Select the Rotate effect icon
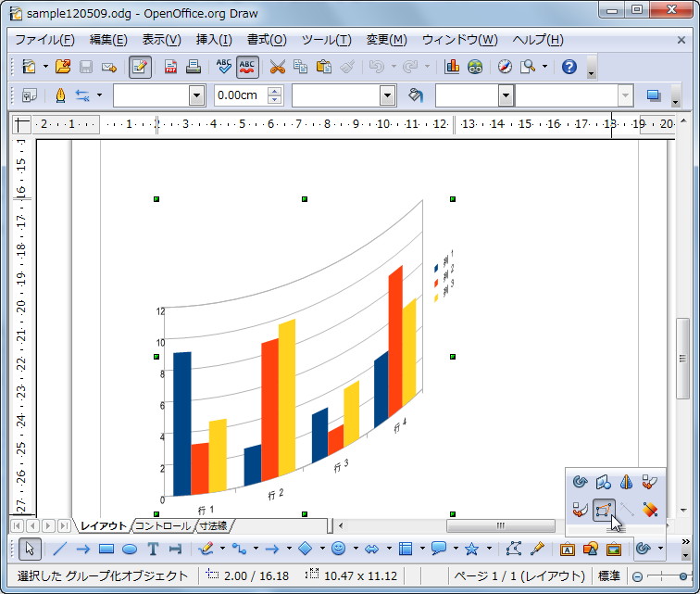Viewport: 700px width, 594px height. [580, 482]
